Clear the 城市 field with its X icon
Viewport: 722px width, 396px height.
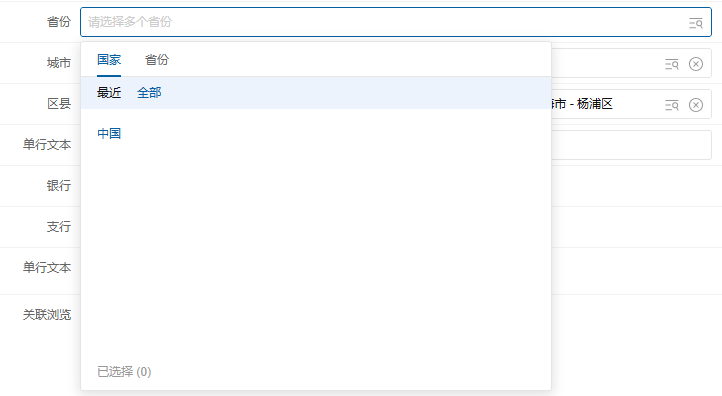coord(696,64)
